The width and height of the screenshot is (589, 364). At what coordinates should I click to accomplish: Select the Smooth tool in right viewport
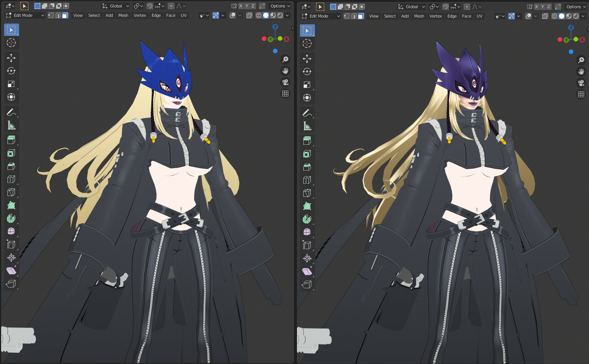[307, 232]
